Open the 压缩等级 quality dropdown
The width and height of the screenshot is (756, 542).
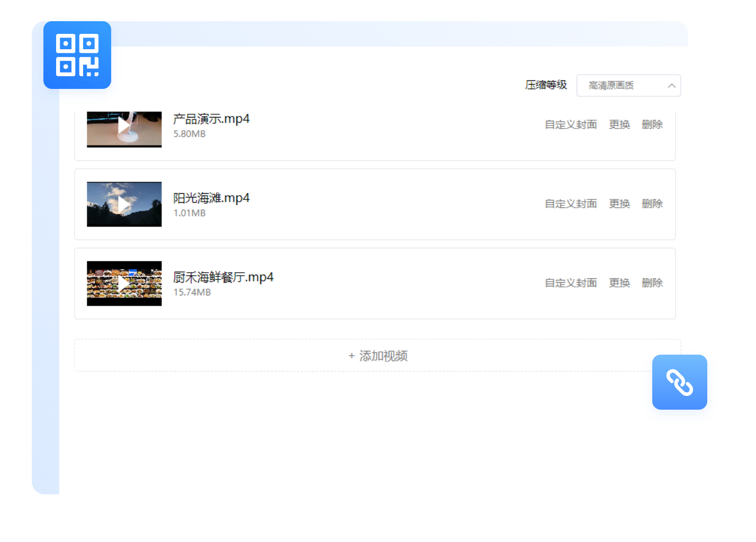(628, 85)
